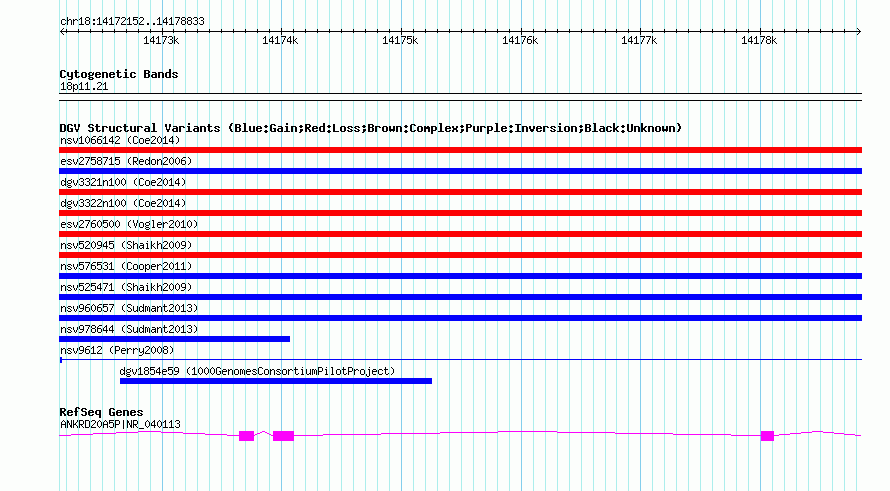The width and height of the screenshot is (890, 491).
Task: Click the 14175k ruler tick mark
Action: click(x=401, y=32)
